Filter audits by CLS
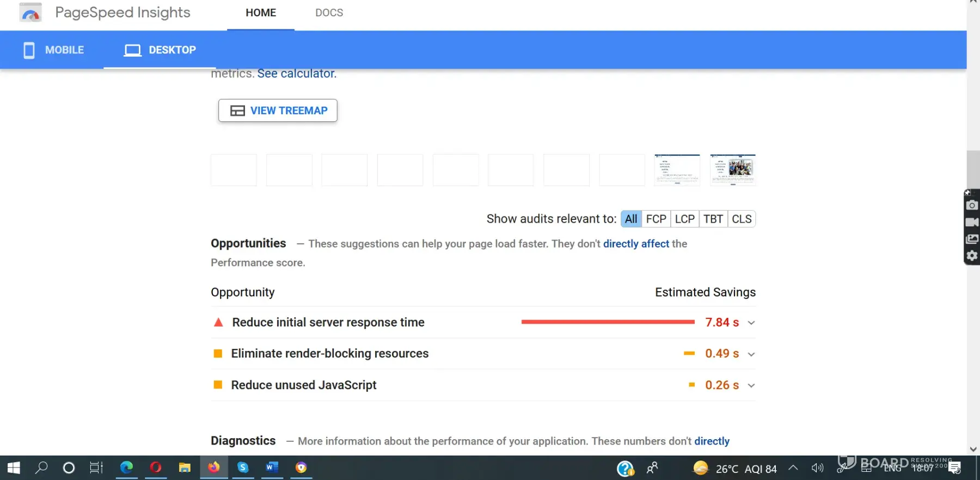The image size is (980, 480). [x=742, y=219]
